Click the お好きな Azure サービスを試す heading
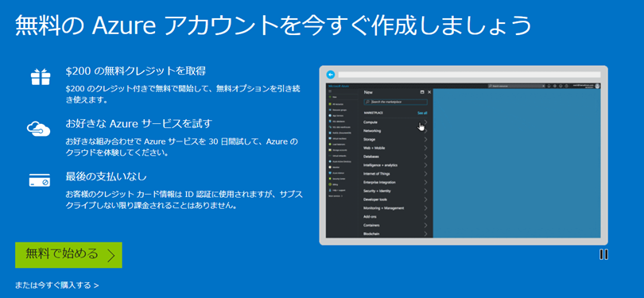This screenshot has height=298, width=644. pyautogui.click(x=139, y=123)
